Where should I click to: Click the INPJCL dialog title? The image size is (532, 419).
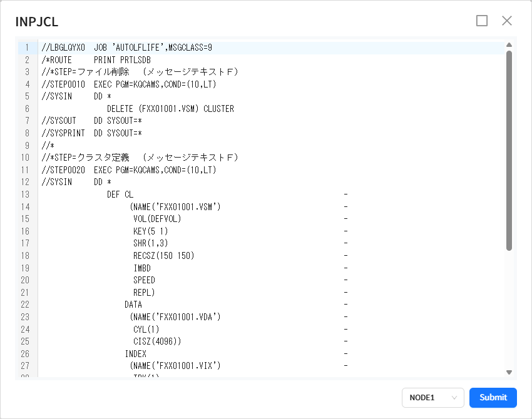tap(36, 21)
